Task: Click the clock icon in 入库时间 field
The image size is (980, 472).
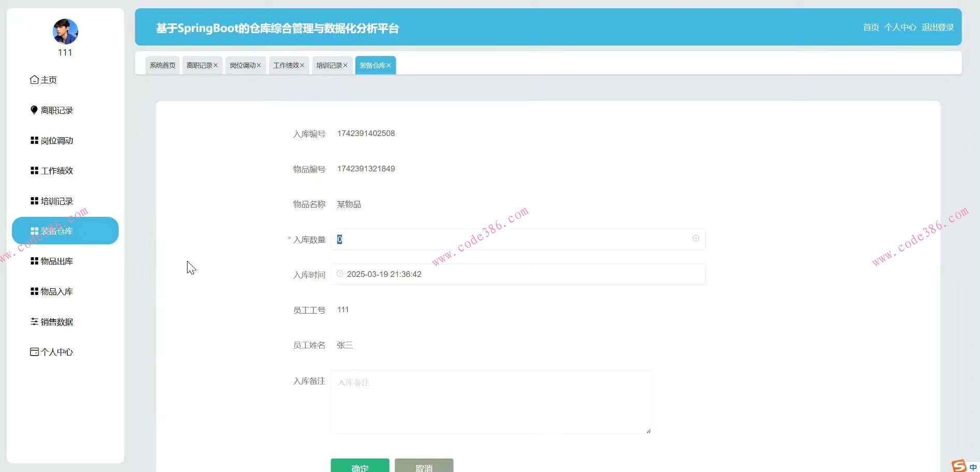Action: [x=340, y=274]
